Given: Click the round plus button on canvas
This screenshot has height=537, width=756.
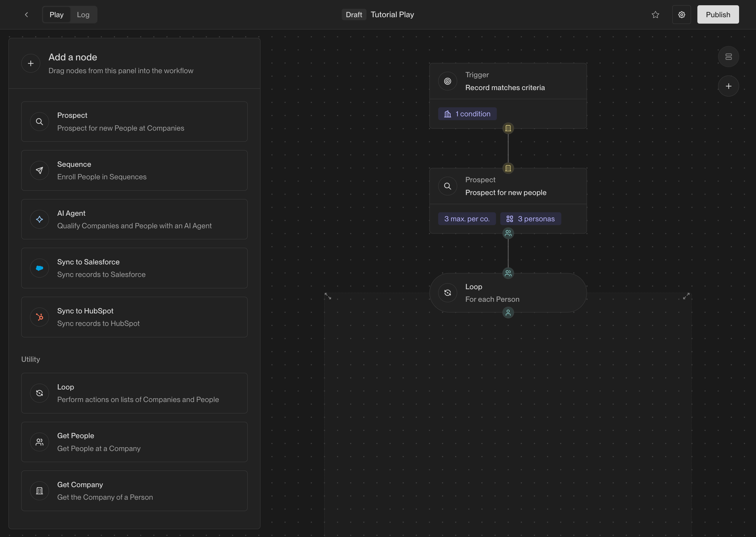Looking at the screenshot, I should coord(728,86).
